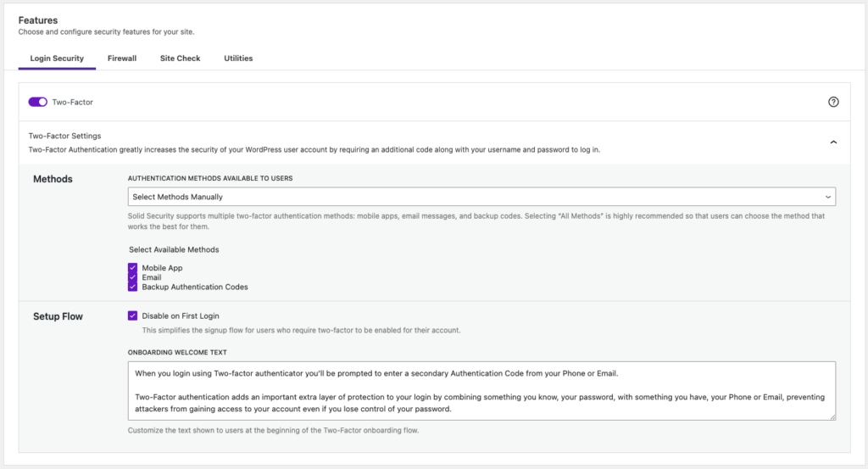
Task: Open the Site Check tab
Action: click(180, 59)
